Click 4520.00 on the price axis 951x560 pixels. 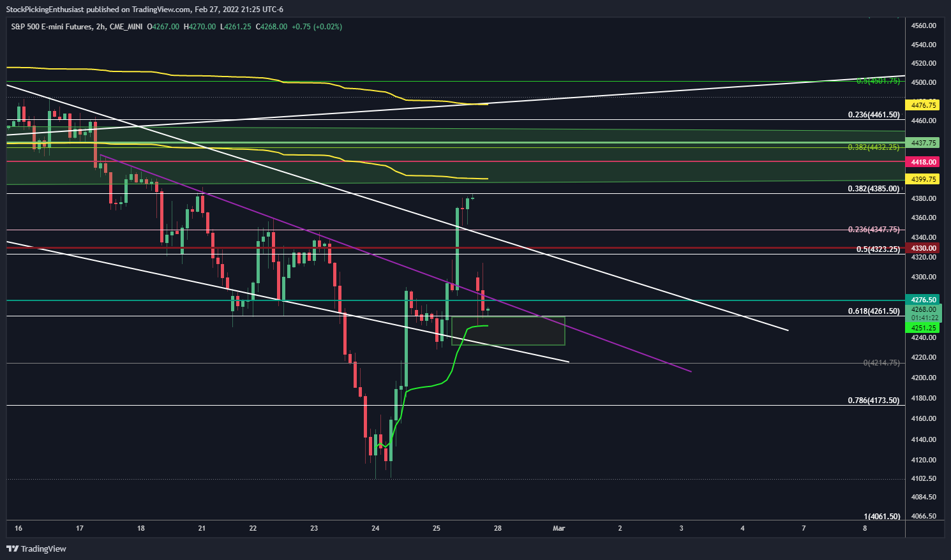point(924,63)
